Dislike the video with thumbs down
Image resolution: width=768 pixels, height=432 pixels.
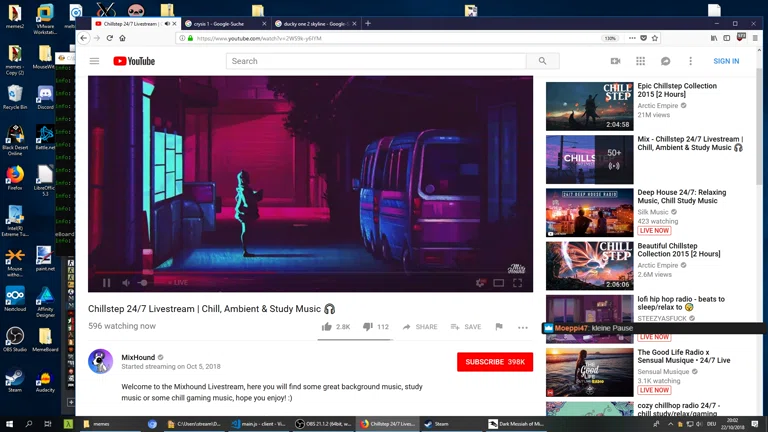click(367, 327)
